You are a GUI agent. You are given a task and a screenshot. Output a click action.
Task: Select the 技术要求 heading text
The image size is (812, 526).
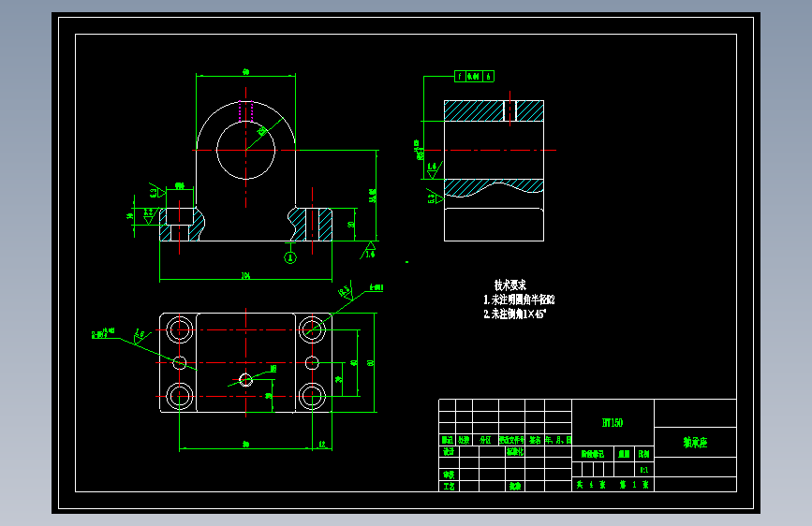[510, 285]
